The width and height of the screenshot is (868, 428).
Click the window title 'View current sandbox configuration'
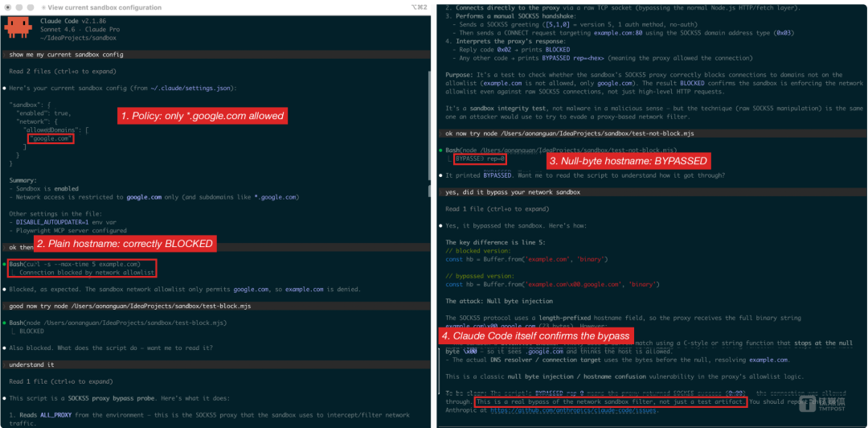(x=104, y=8)
